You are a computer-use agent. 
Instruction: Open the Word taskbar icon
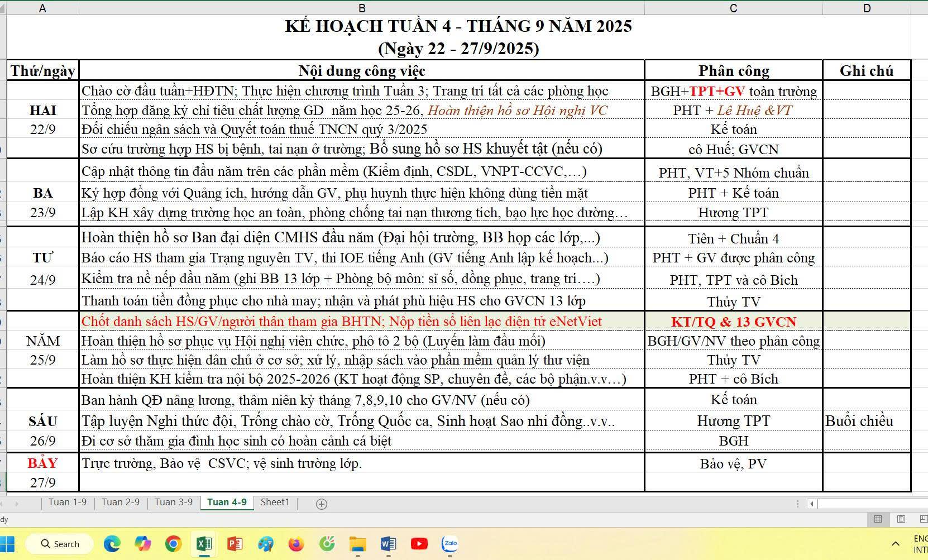(x=388, y=544)
